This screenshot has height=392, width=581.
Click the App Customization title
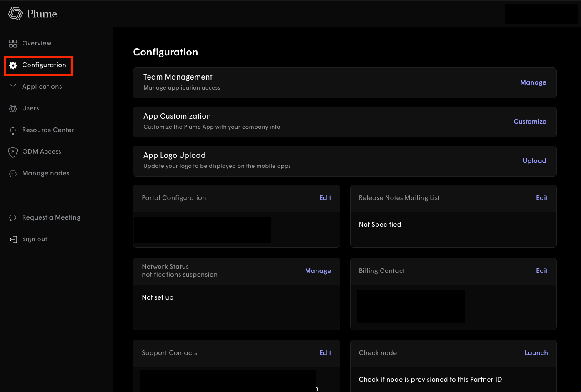(177, 116)
